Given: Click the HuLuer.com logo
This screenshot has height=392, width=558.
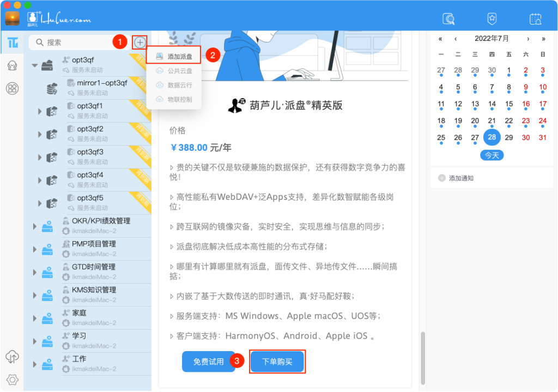Looking at the screenshot, I should (x=60, y=19).
